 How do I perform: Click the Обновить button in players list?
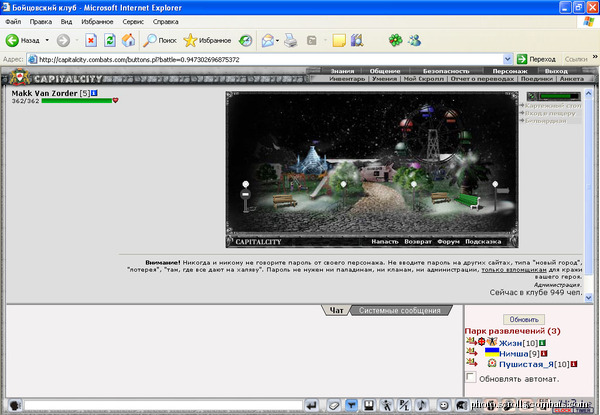coord(524,319)
